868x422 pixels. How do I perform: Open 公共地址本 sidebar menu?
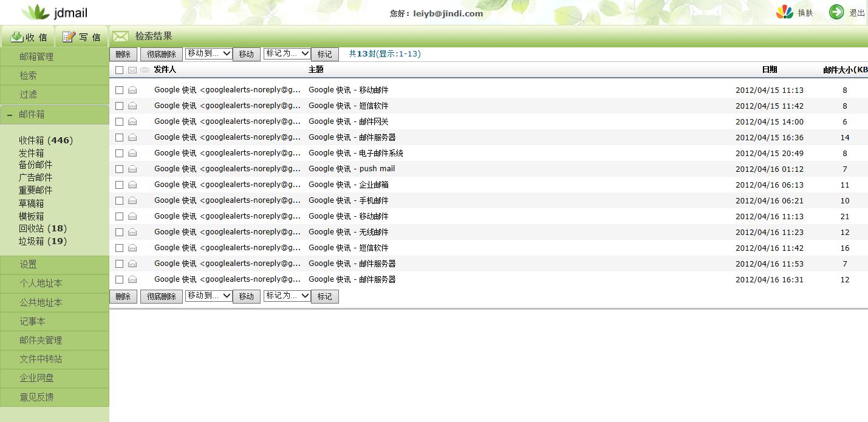pyautogui.click(x=55, y=302)
